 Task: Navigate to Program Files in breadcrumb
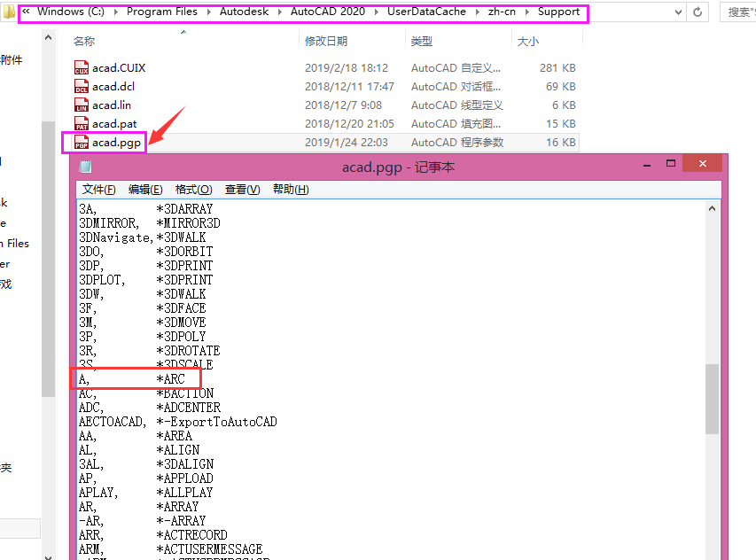point(162,12)
